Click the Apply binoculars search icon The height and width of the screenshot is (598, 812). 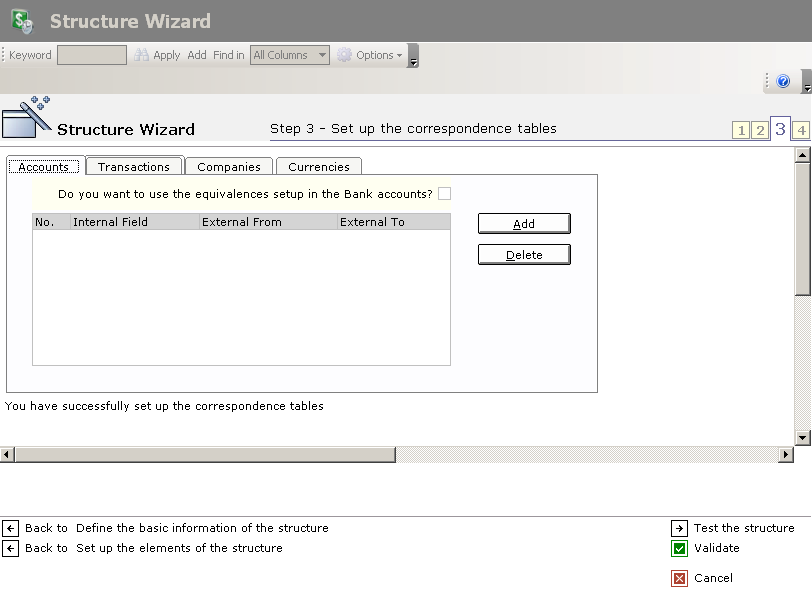click(142, 56)
